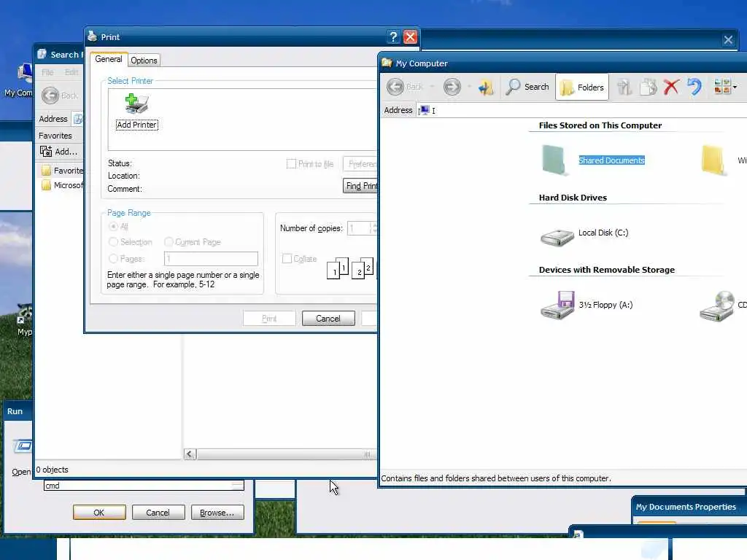Click OK in the Run dialog
The height and width of the screenshot is (560, 747).
click(99, 513)
